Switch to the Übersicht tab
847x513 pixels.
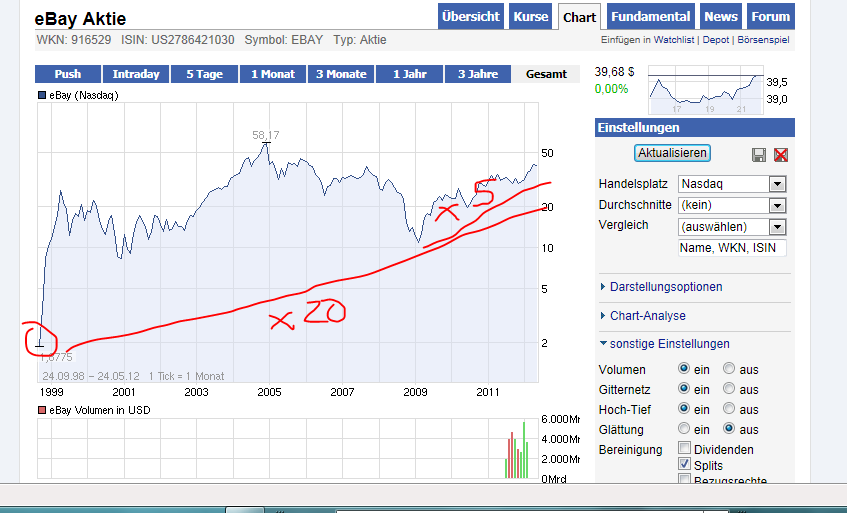coord(471,17)
